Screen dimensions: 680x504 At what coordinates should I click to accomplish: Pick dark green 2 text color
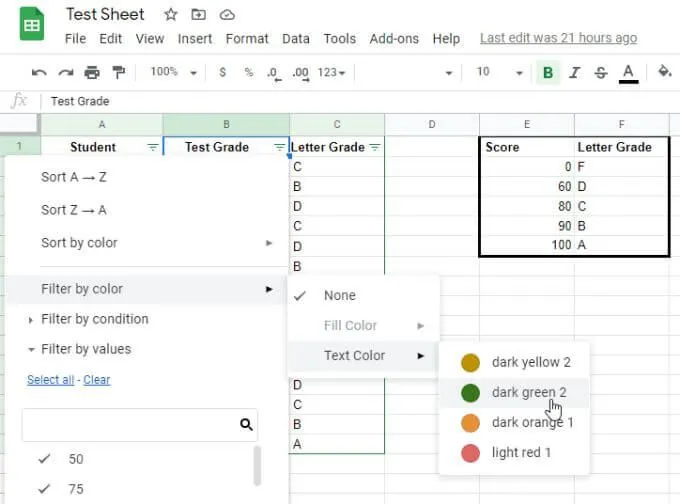(514, 393)
